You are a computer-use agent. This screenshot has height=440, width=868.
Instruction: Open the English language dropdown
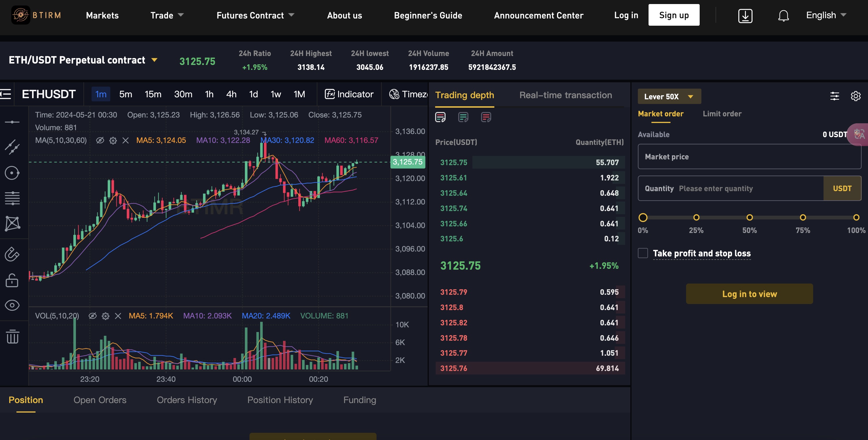tap(826, 15)
